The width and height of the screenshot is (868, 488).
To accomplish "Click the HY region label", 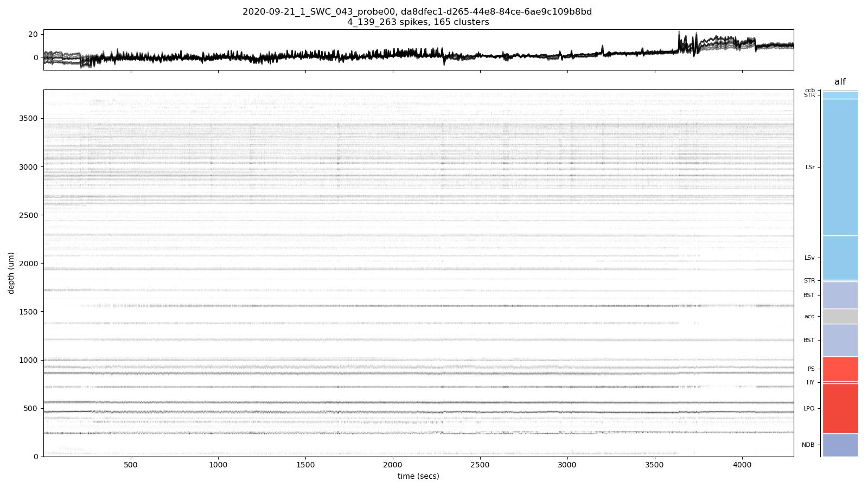I will [x=810, y=382].
